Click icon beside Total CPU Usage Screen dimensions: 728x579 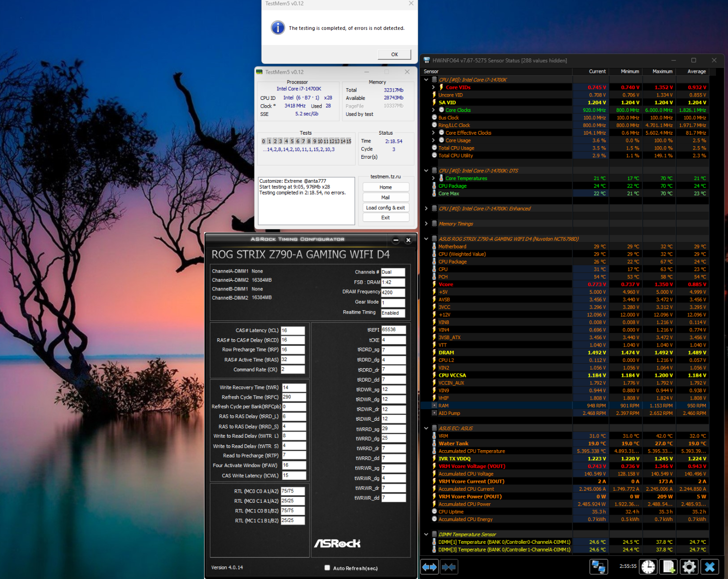[x=434, y=148]
